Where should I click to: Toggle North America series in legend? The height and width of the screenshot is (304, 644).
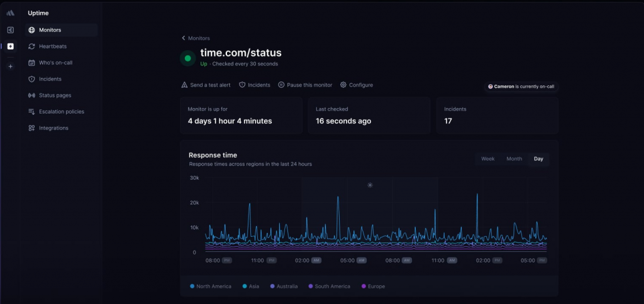click(211, 286)
